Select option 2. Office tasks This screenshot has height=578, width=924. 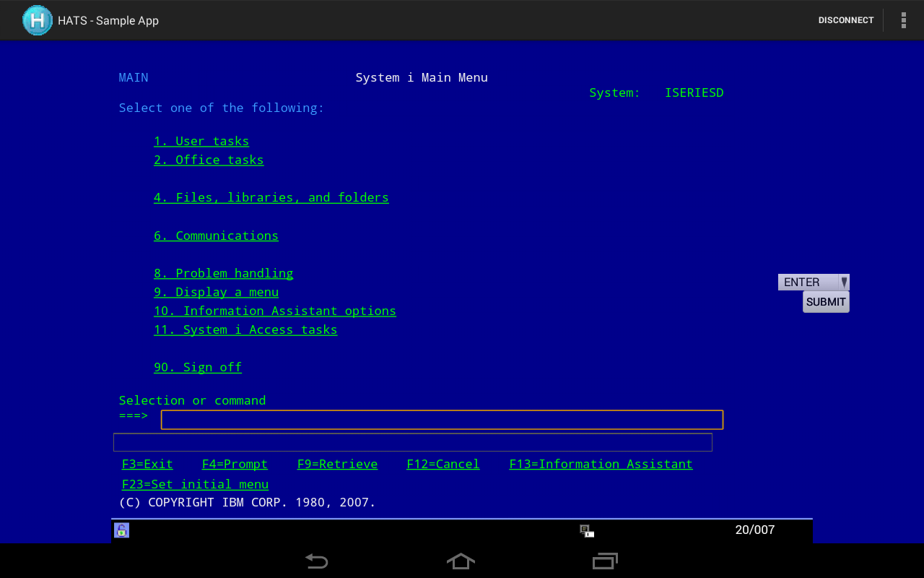point(209,160)
